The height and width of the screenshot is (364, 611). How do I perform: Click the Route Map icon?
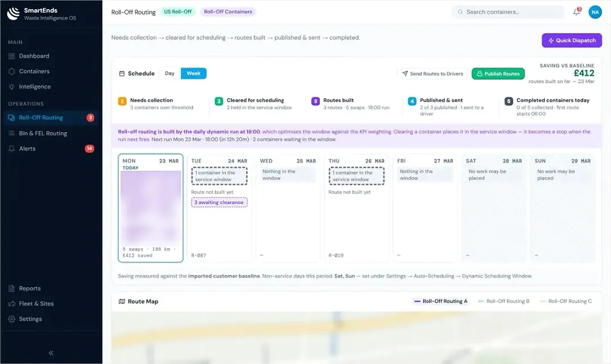click(122, 301)
